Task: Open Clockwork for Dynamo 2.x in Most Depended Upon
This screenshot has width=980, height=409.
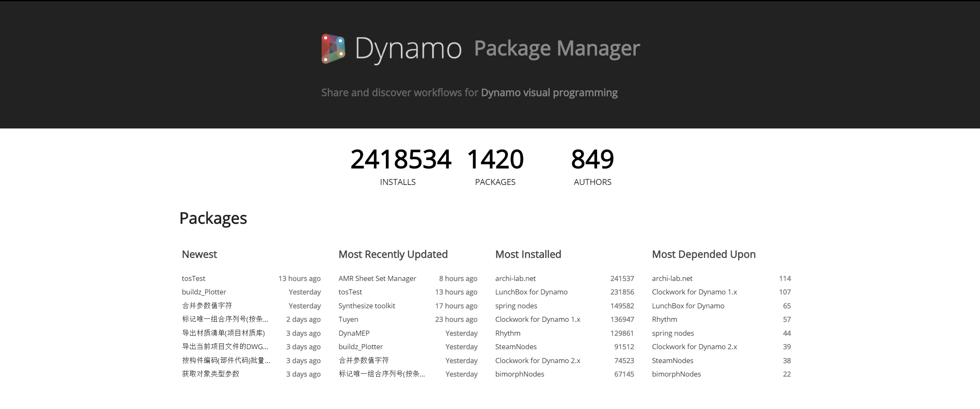Action: pos(694,347)
